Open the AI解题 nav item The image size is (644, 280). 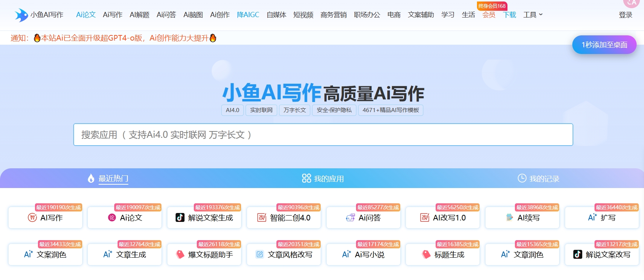point(140,15)
